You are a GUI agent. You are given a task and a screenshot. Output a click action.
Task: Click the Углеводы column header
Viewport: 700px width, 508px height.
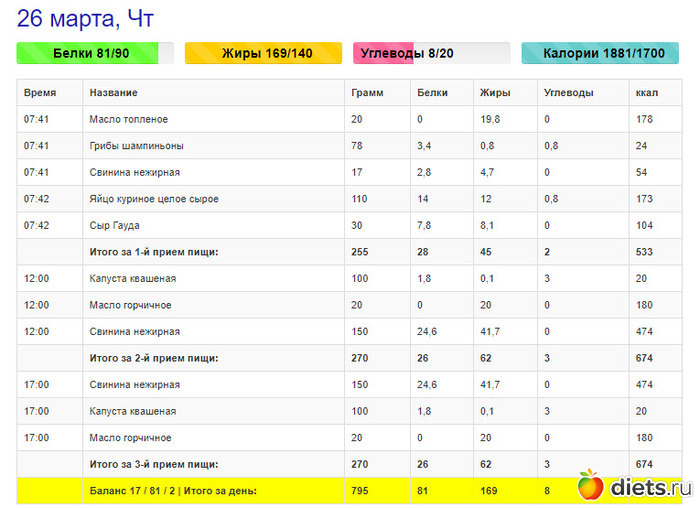pos(568,93)
